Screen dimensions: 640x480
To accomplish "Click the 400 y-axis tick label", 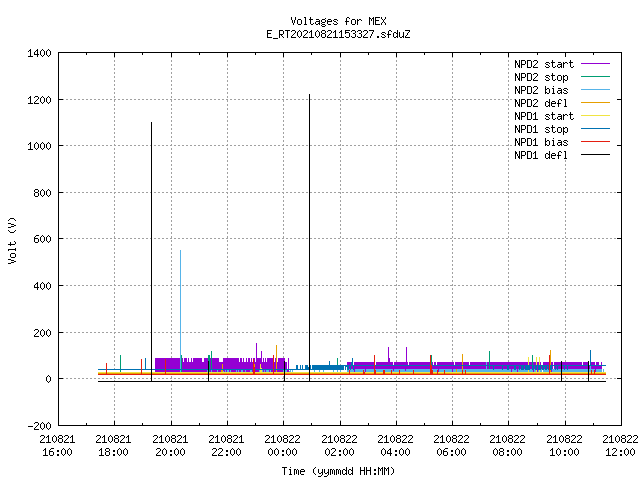I will [x=42, y=286].
